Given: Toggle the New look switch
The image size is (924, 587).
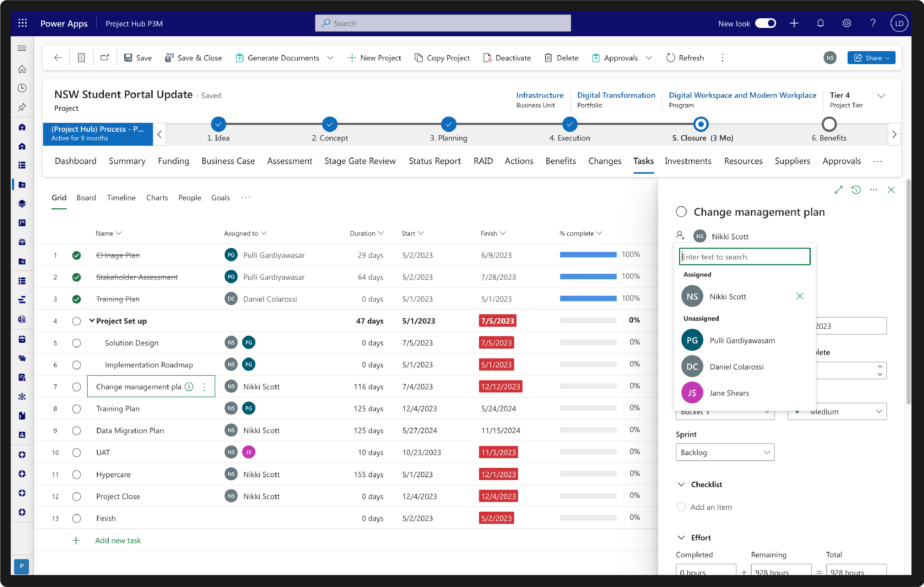Looking at the screenshot, I should point(766,23).
